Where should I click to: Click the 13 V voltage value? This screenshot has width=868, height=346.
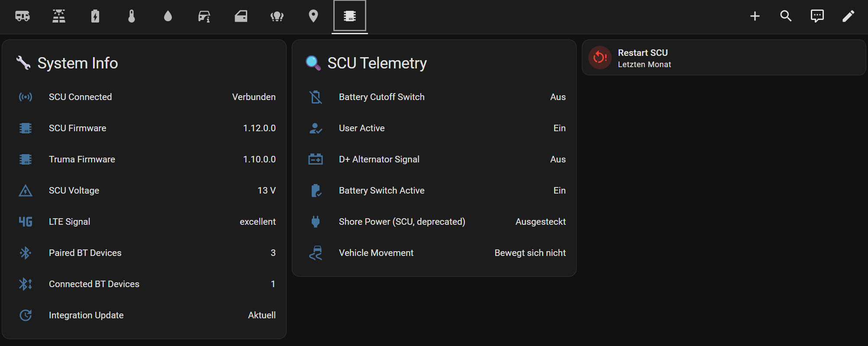267,191
